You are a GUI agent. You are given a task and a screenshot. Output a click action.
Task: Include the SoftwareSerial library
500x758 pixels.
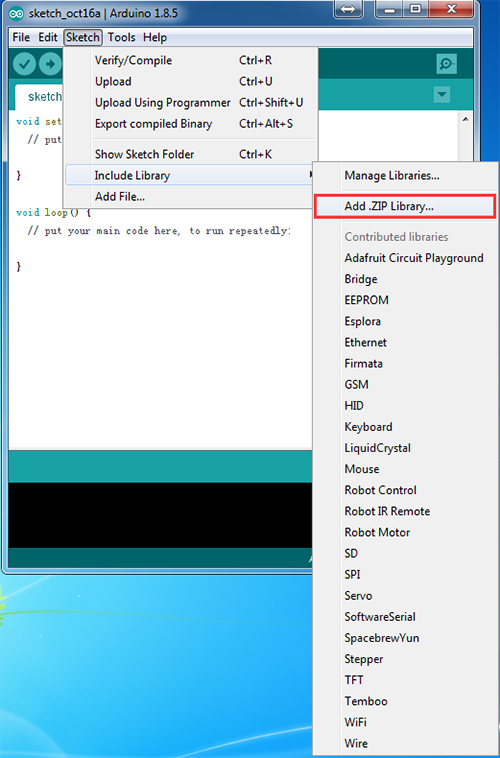point(405,616)
